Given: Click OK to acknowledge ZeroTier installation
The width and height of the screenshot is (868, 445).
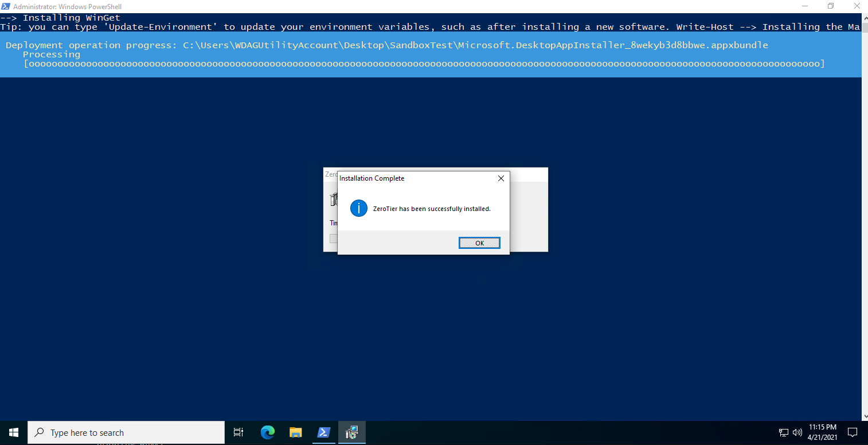Looking at the screenshot, I should pyautogui.click(x=479, y=242).
